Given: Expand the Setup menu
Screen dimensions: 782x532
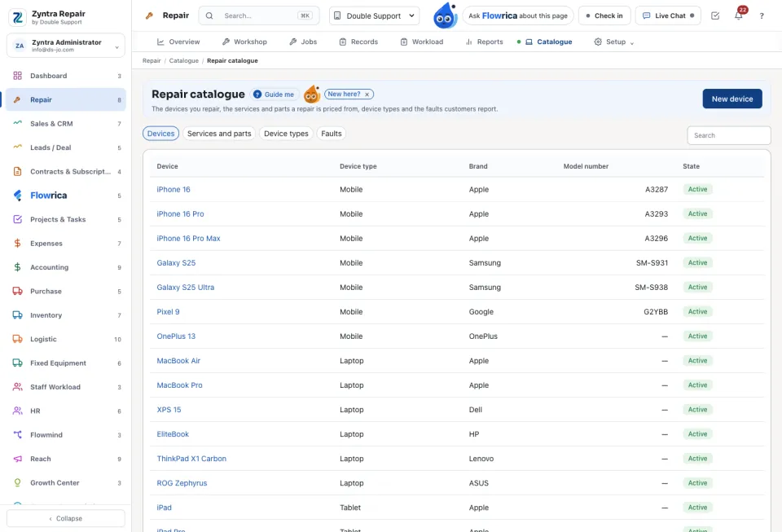Looking at the screenshot, I should click(x=613, y=42).
